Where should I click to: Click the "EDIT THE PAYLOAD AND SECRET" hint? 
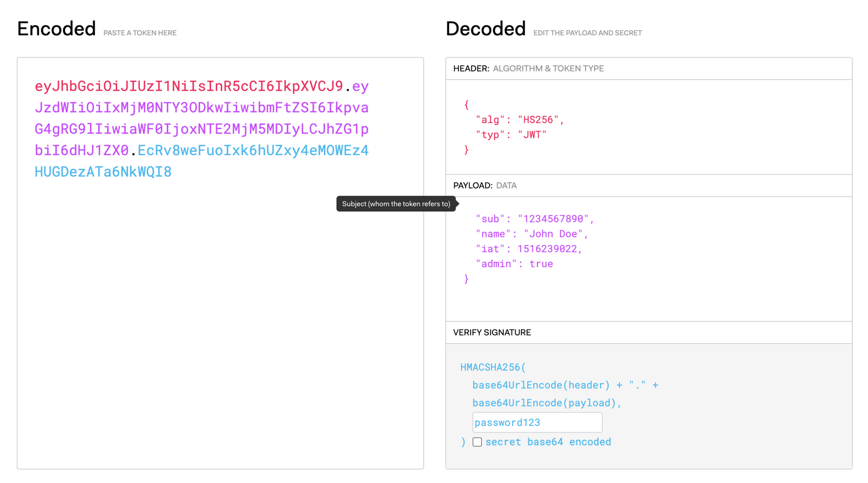tap(587, 33)
